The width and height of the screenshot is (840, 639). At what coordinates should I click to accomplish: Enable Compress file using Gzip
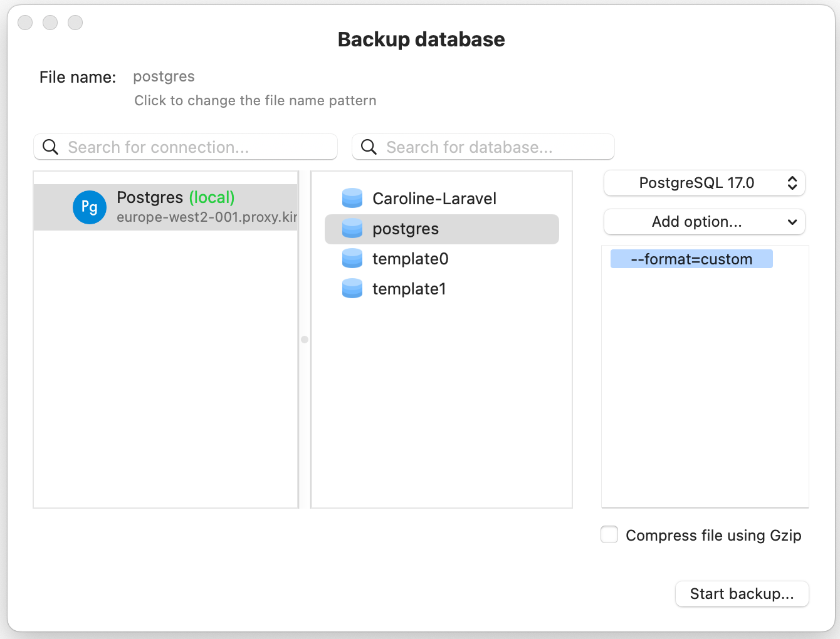[x=609, y=534]
